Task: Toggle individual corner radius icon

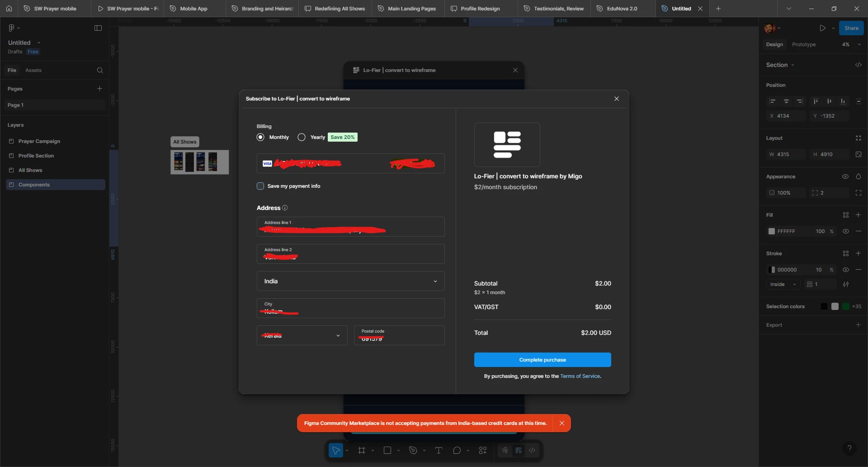Action: (858, 193)
